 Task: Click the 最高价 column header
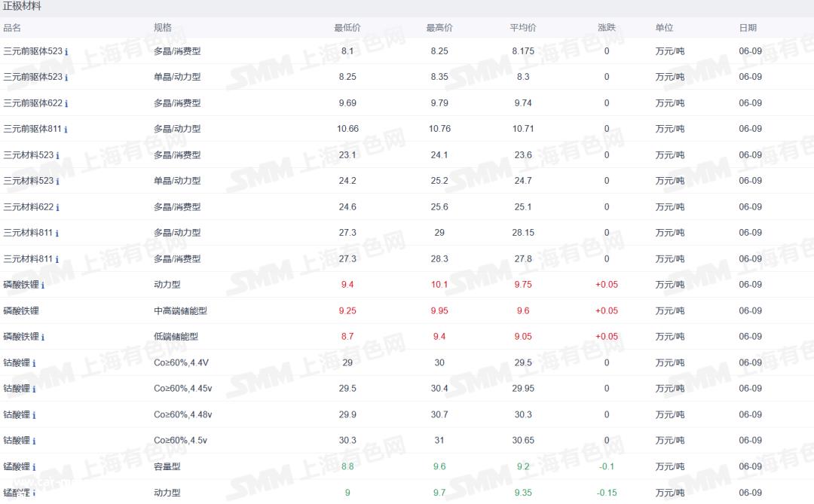pos(439,28)
